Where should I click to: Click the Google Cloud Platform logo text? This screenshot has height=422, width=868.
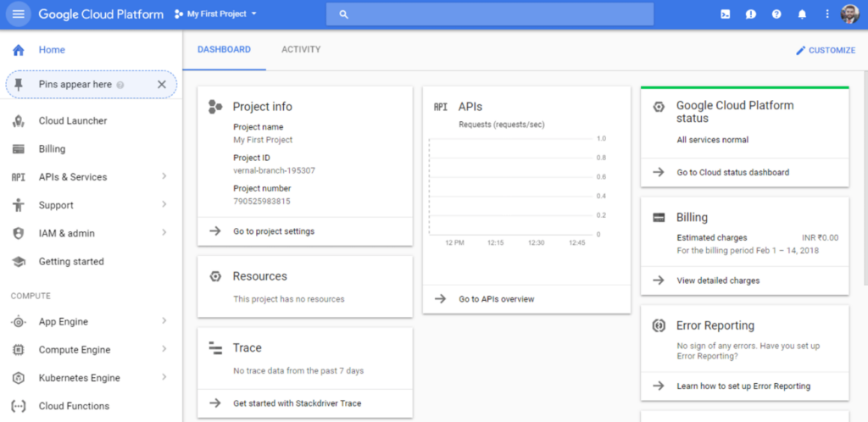101,14
